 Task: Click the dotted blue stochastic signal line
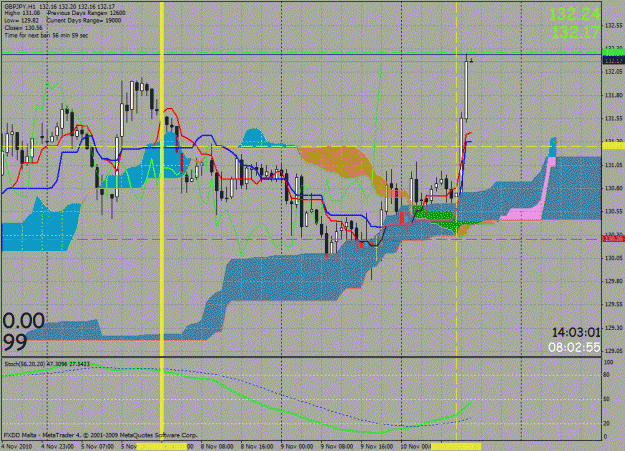pyautogui.click(x=279, y=394)
